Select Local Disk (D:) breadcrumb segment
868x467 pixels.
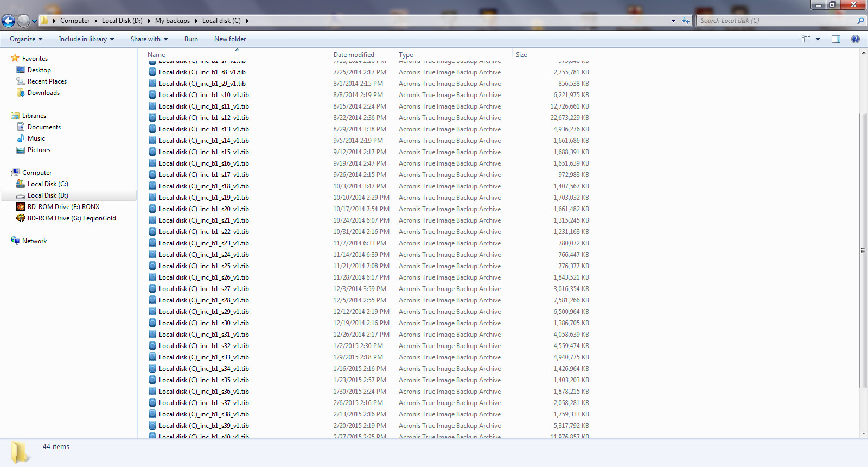click(x=122, y=21)
